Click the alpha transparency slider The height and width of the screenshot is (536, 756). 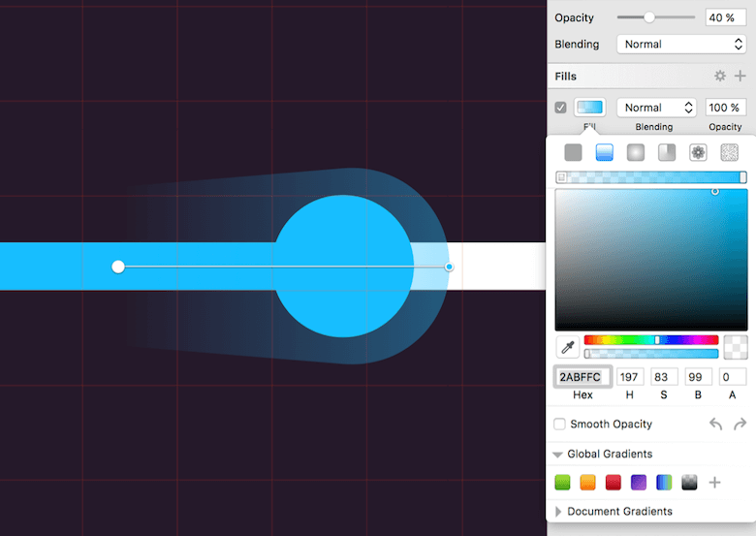click(651, 354)
